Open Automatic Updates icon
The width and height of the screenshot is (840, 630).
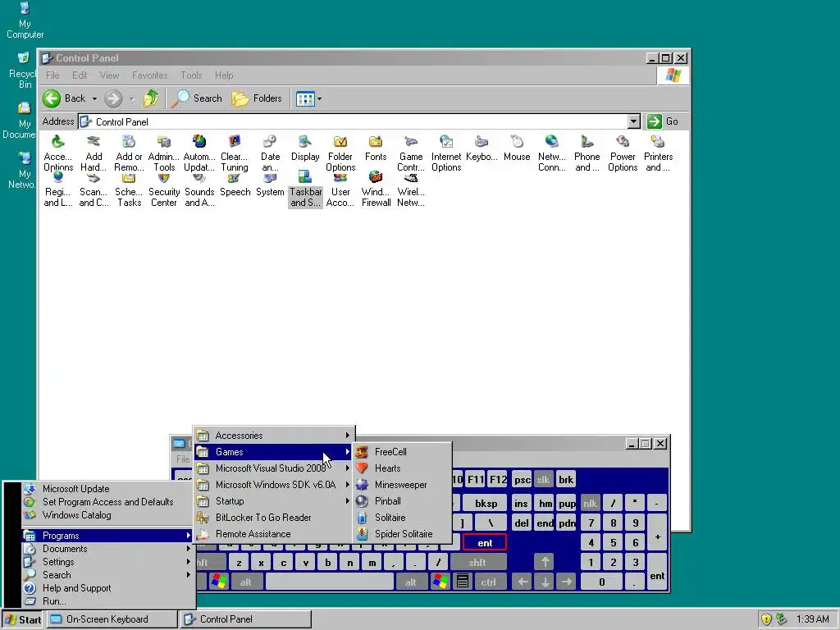199,153
